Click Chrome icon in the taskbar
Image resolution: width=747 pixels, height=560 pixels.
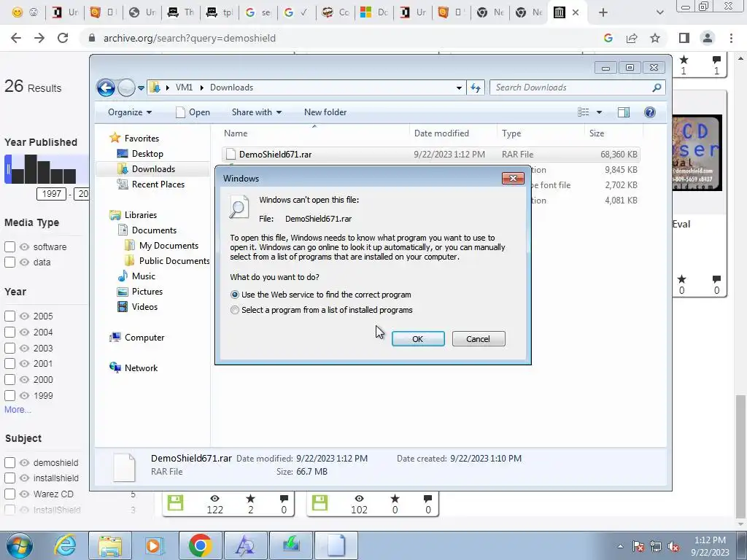tap(200, 545)
